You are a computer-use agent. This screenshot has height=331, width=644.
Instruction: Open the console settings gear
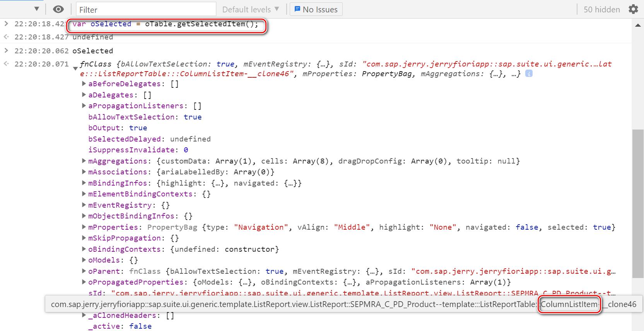633,9
